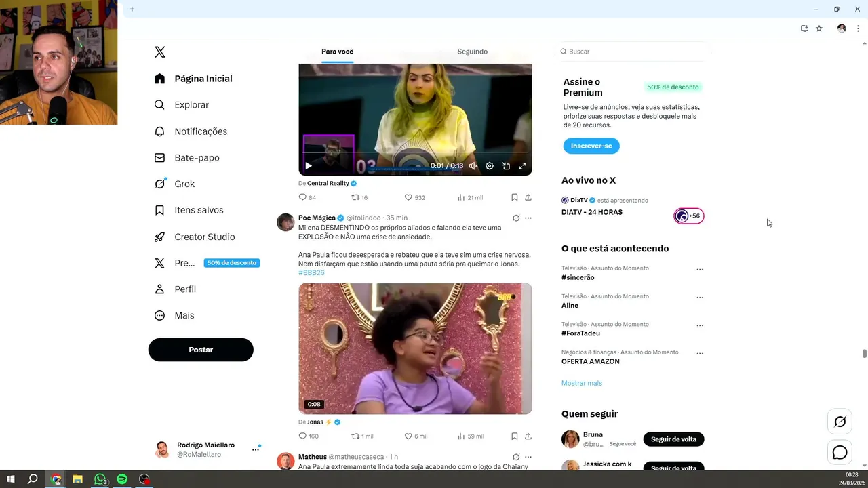Repost the Poc Mágica post
The width and height of the screenshot is (868, 488).
click(361, 436)
